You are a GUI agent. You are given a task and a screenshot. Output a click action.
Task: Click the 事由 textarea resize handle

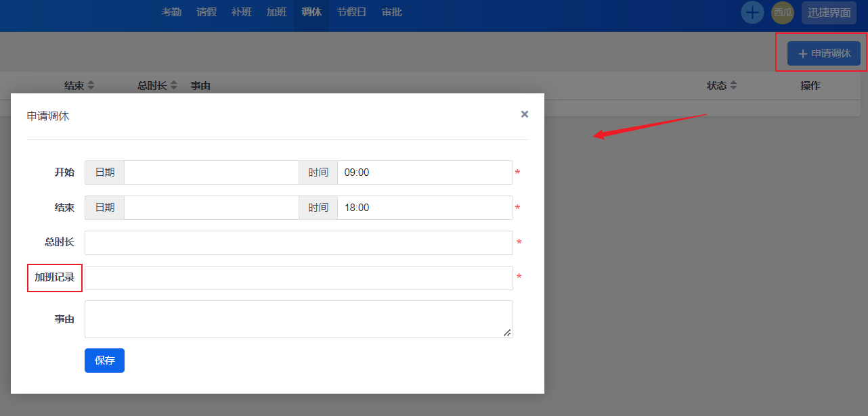click(x=507, y=332)
